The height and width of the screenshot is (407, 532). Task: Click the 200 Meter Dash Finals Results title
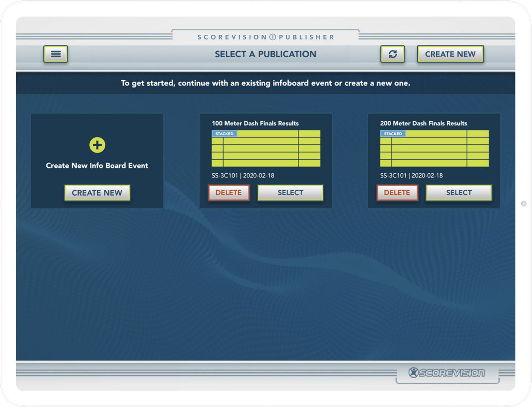tap(424, 123)
